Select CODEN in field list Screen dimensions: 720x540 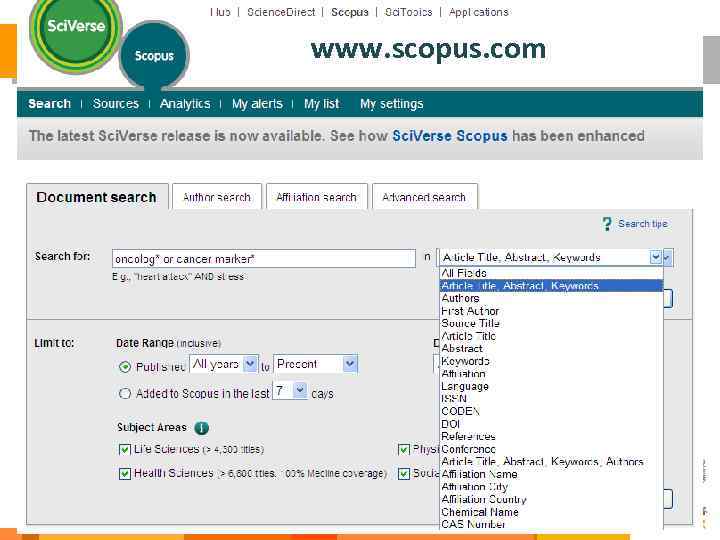point(551,411)
